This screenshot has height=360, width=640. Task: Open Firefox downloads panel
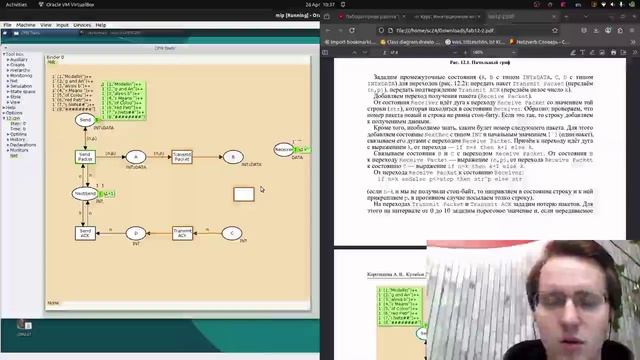(596, 30)
